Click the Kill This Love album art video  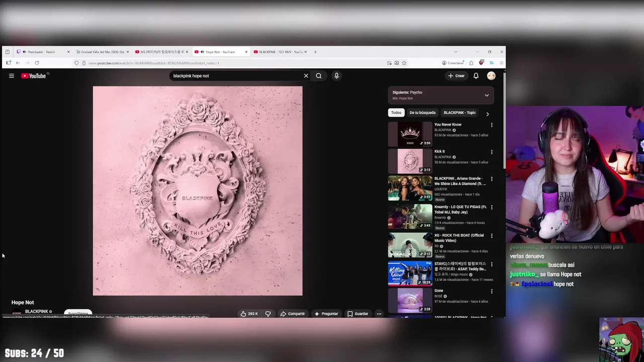click(198, 191)
